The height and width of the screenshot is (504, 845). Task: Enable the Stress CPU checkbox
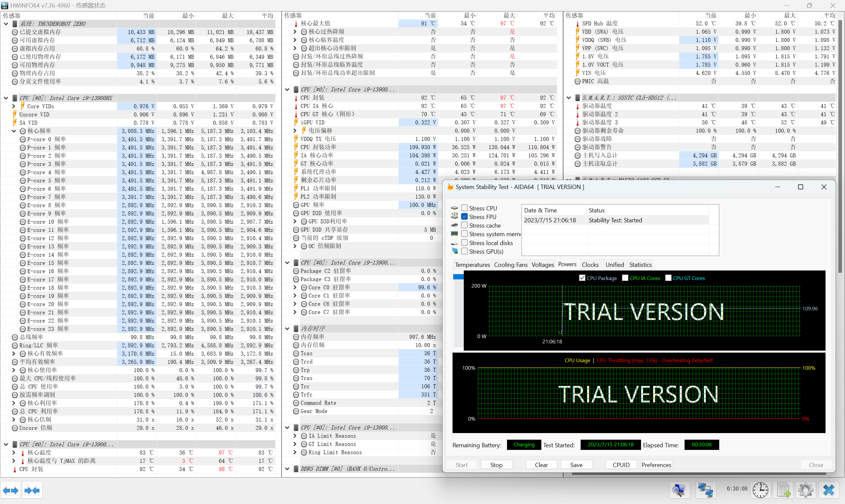tap(464, 208)
